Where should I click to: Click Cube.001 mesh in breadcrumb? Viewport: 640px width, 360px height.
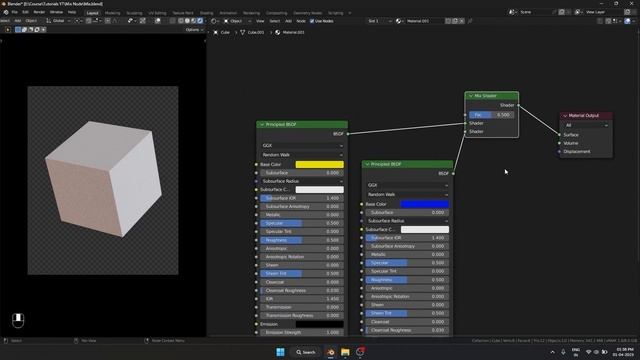click(252, 32)
